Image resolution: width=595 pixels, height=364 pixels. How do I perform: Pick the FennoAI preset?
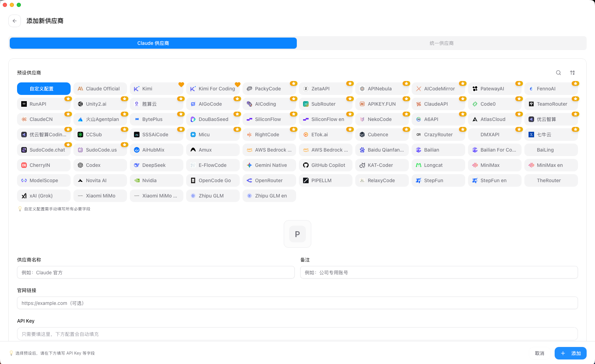(551, 89)
